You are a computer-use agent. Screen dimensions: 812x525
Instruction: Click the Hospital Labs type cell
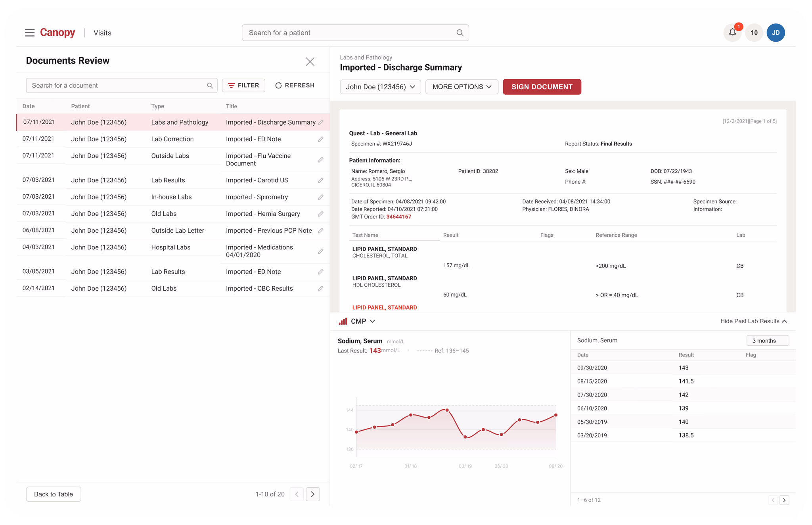pos(171,247)
